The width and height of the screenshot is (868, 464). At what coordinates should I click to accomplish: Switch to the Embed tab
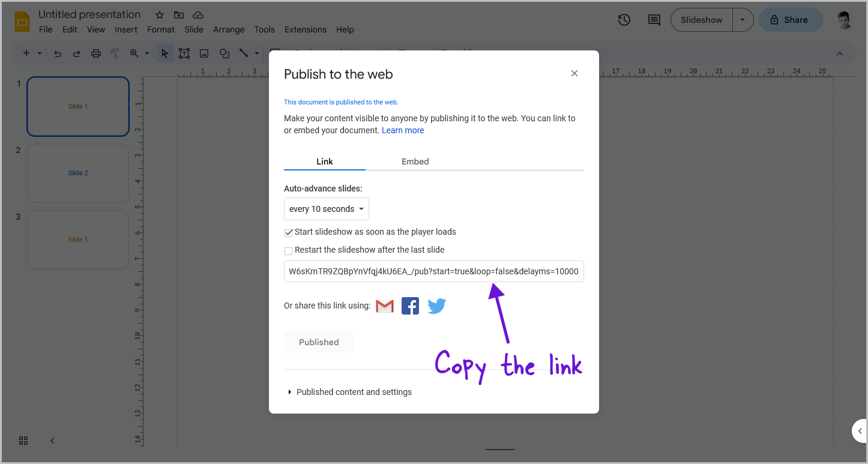[415, 161]
